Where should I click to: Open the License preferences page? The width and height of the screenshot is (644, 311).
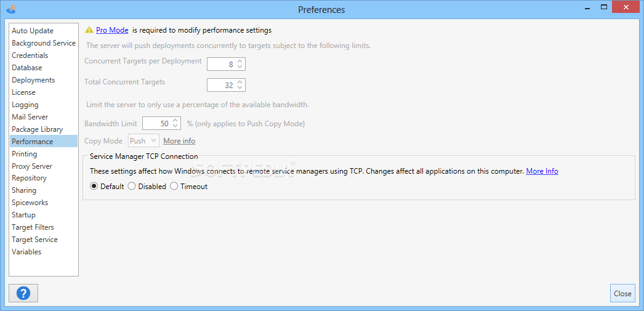tap(44, 92)
